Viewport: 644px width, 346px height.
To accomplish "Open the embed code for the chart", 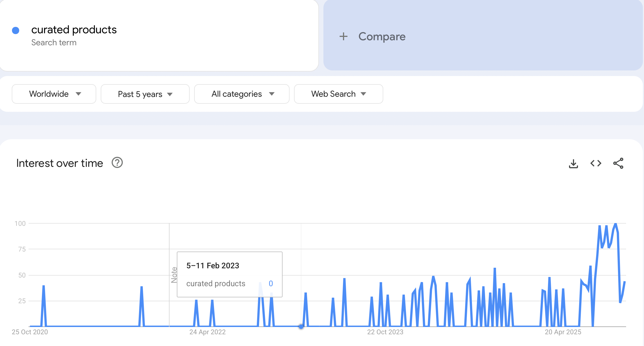I will tap(595, 163).
